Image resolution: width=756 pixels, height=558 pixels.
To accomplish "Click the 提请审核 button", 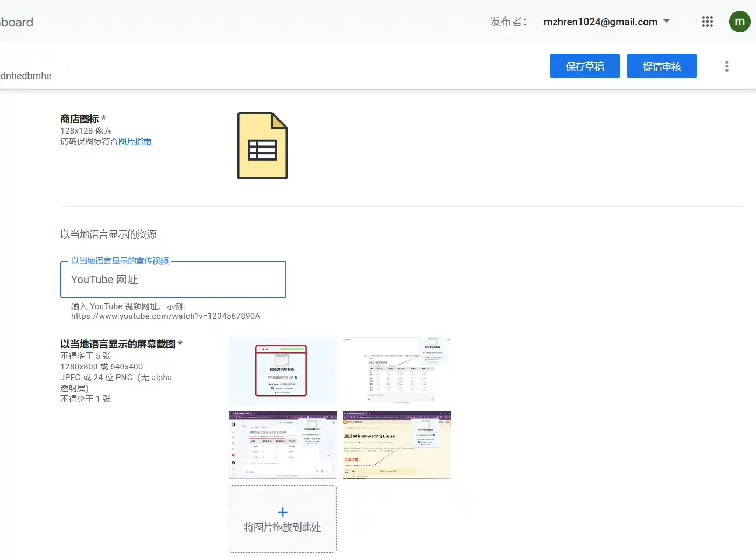I will click(662, 66).
